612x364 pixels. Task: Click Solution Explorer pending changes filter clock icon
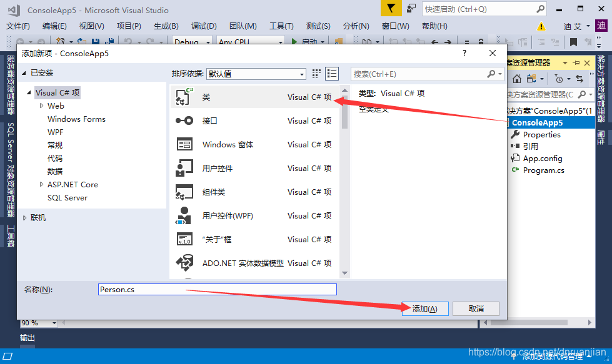point(559,79)
